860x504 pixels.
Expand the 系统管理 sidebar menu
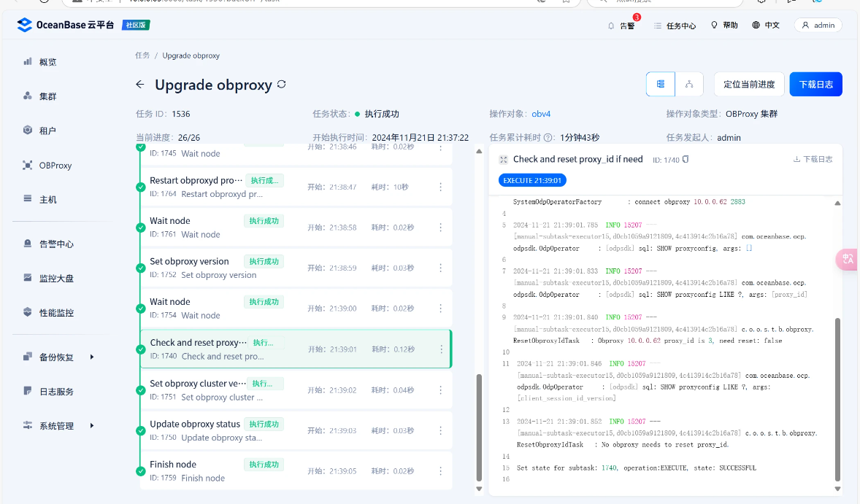tap(49, 424)
